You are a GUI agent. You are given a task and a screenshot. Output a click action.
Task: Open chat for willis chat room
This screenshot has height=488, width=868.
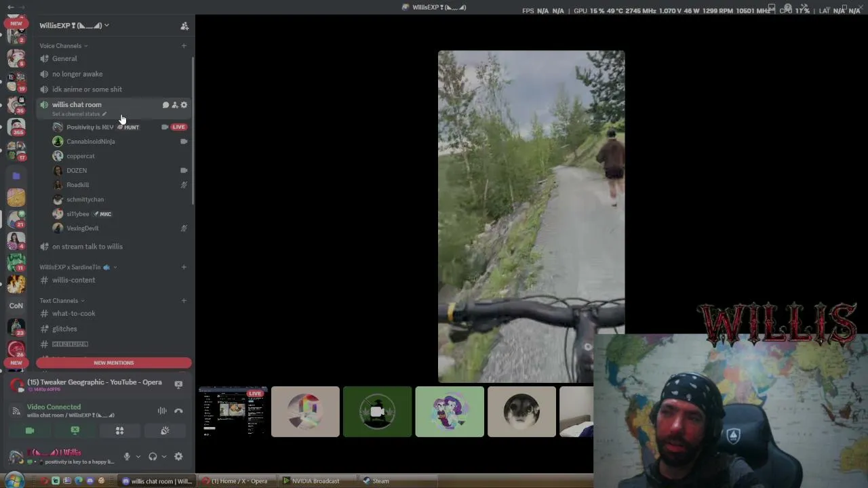coord(165,105)
